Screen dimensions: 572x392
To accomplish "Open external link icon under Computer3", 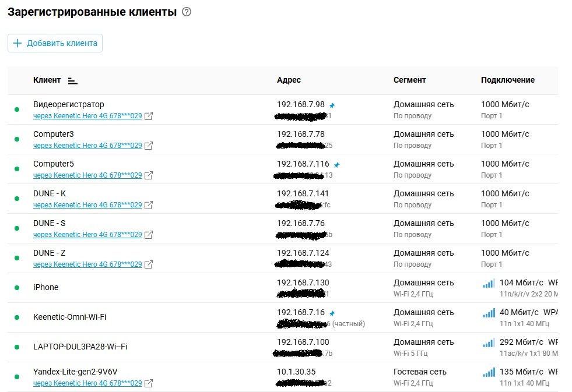I will click(149, 146).
